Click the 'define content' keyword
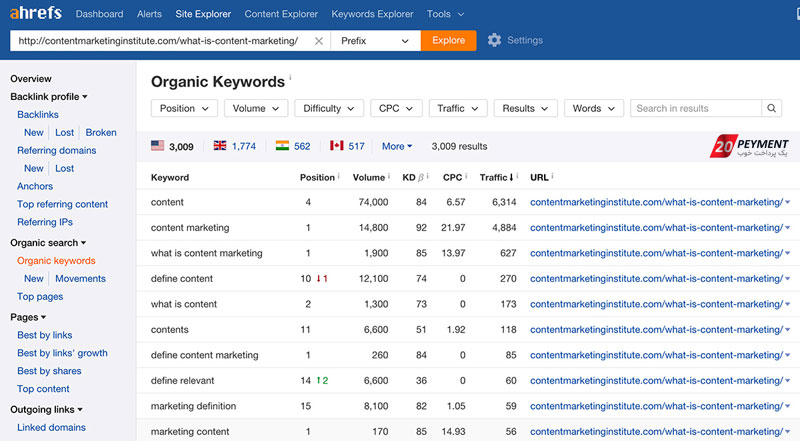This screenshot has height=441, width=800. pyautogui.click(x=182, y=279)
